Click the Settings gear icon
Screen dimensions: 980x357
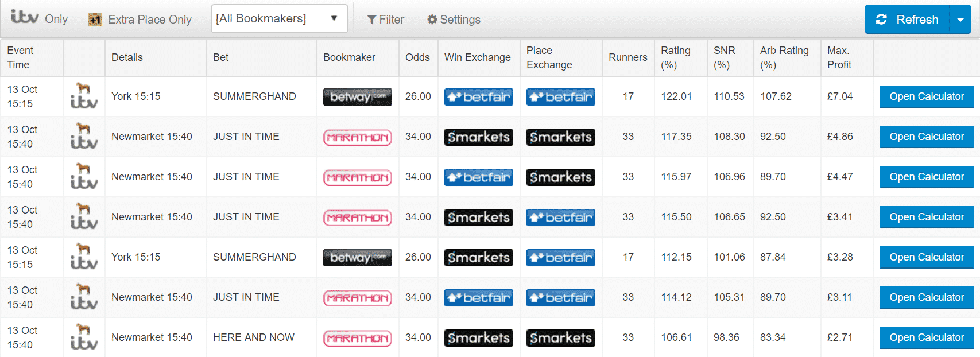click(432, 19)
